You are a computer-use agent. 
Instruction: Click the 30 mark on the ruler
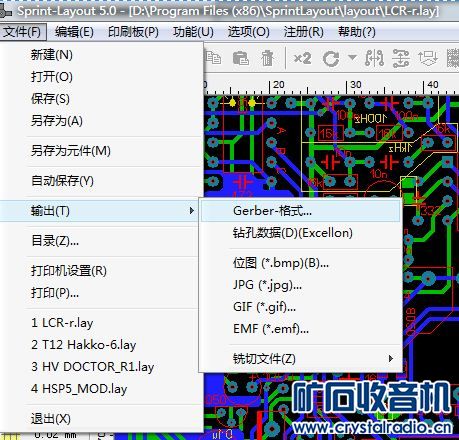pyautogui.click(x=356, y=85)
